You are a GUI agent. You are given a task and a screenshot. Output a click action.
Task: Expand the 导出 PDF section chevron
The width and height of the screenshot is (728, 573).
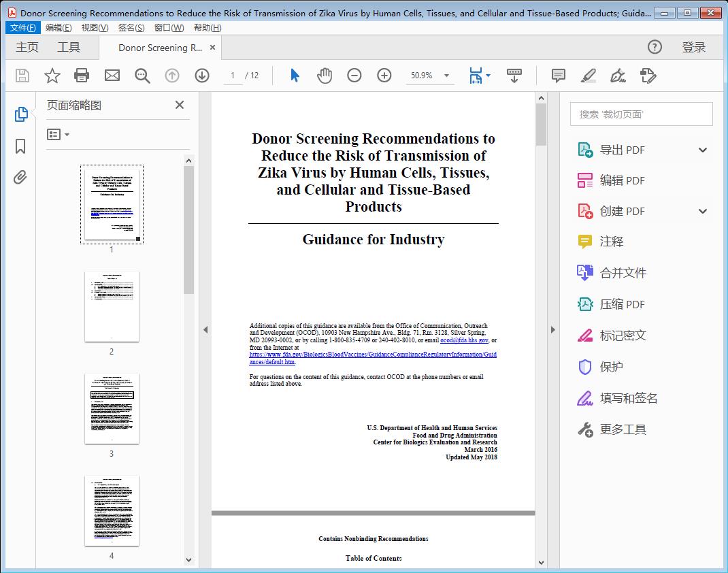pyautogui.click(x=703, y=150)
